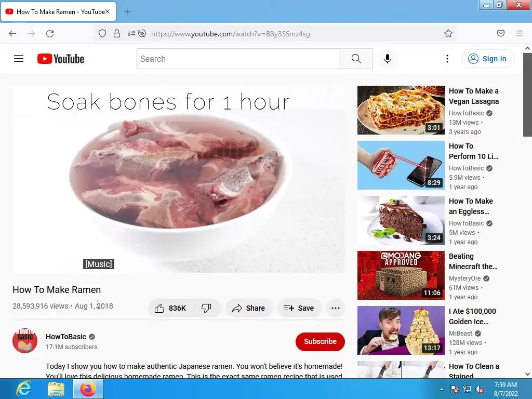Go back to previous page
Viewport: 532px width, 399px height.
tap(12, 34)
